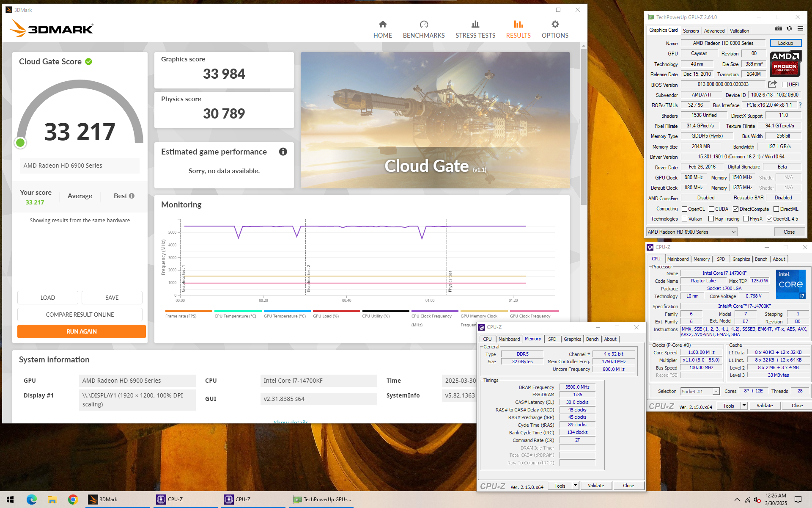Open the volume icon in system tray
This screenshot has width=812, height=508.
757,500
